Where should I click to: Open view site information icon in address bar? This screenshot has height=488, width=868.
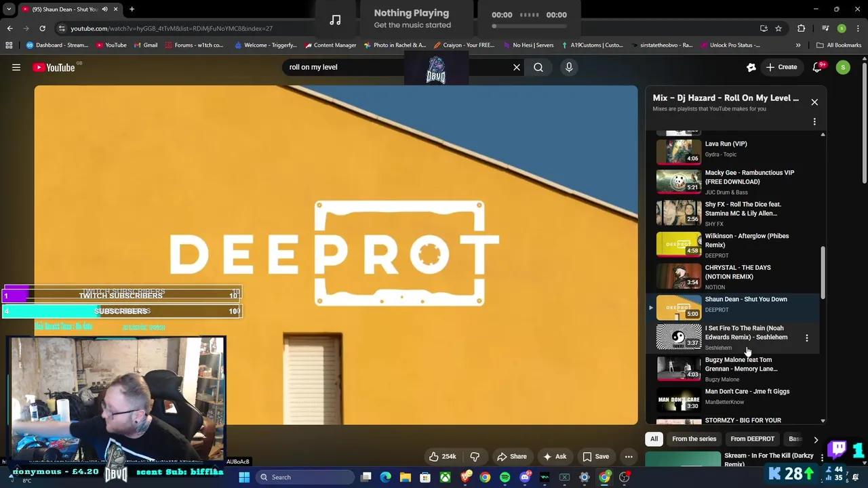62,28
